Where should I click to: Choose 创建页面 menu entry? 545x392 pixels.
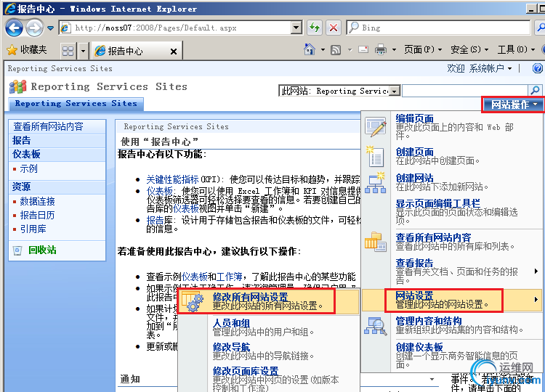pos(452,156)
